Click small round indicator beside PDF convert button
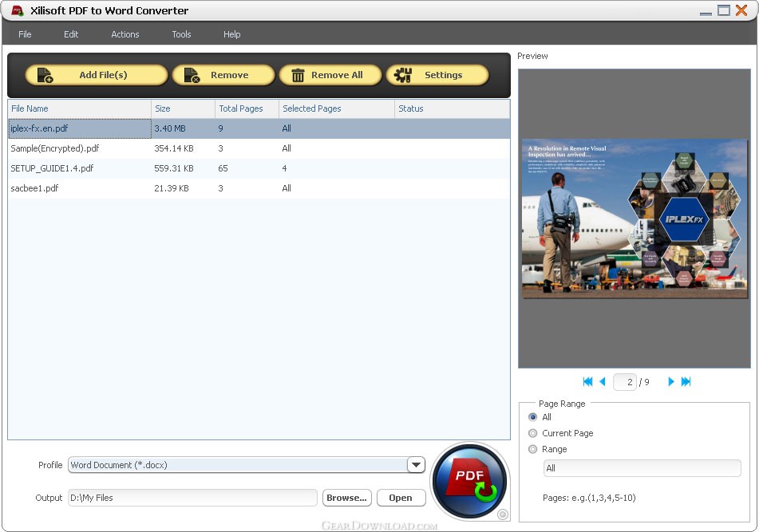 pyautogui.click(x=503, y=514)
